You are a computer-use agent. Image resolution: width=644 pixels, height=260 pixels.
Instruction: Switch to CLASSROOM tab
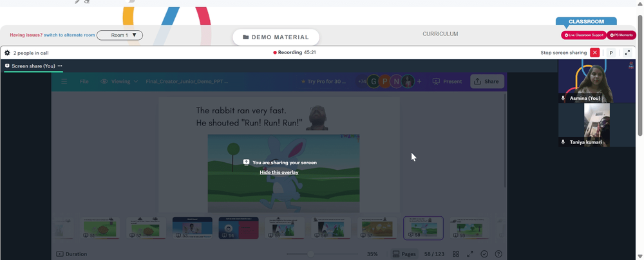click(x=586, y=21)
